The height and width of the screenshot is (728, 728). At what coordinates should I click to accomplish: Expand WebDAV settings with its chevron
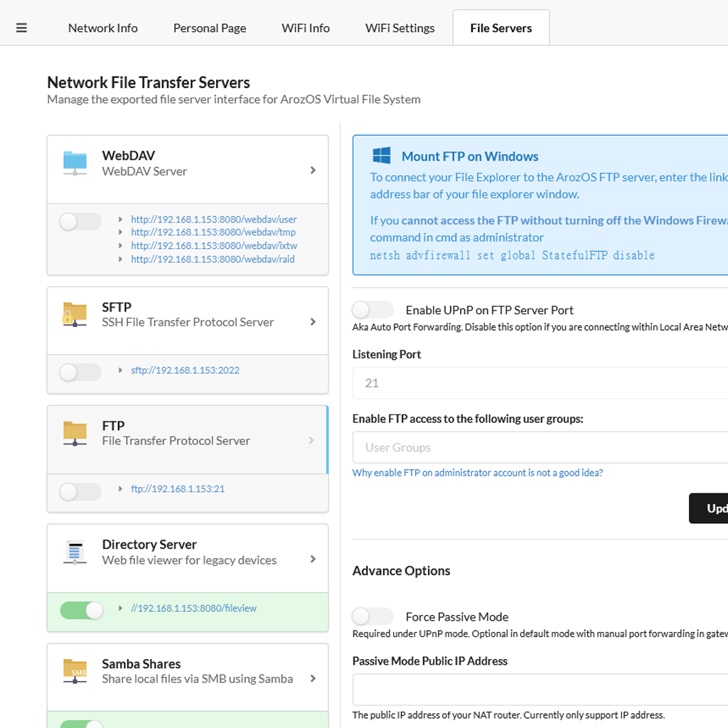click(x=313, y=171)
